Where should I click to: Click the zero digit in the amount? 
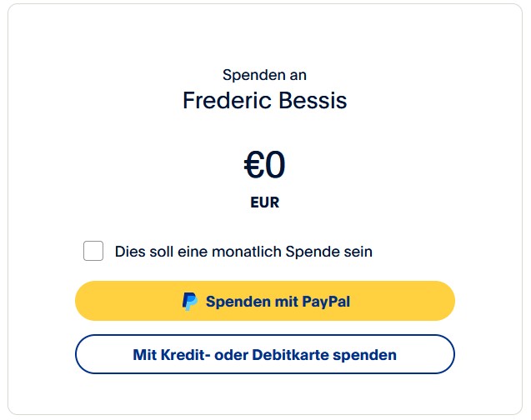[275, 166]
